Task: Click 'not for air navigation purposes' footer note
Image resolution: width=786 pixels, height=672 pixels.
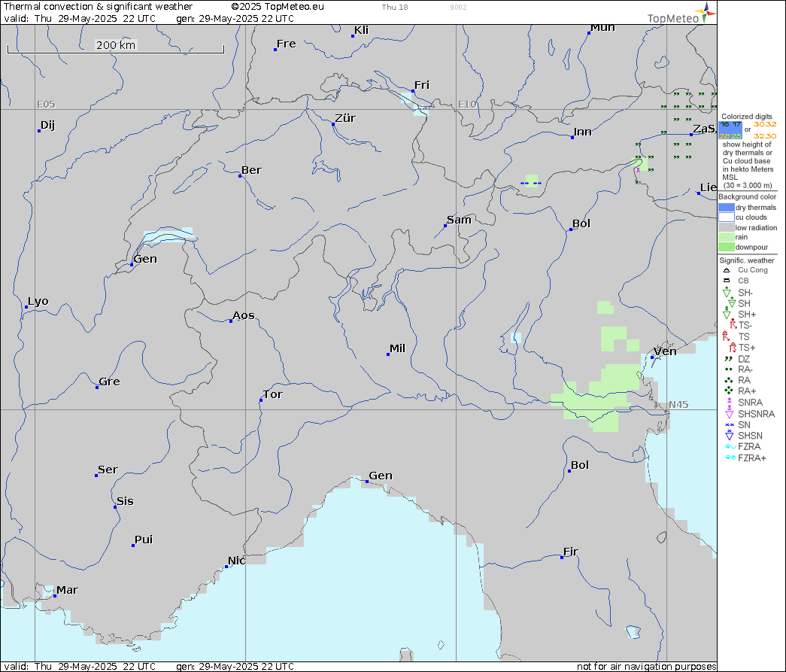Action: [x=646, y=667]
